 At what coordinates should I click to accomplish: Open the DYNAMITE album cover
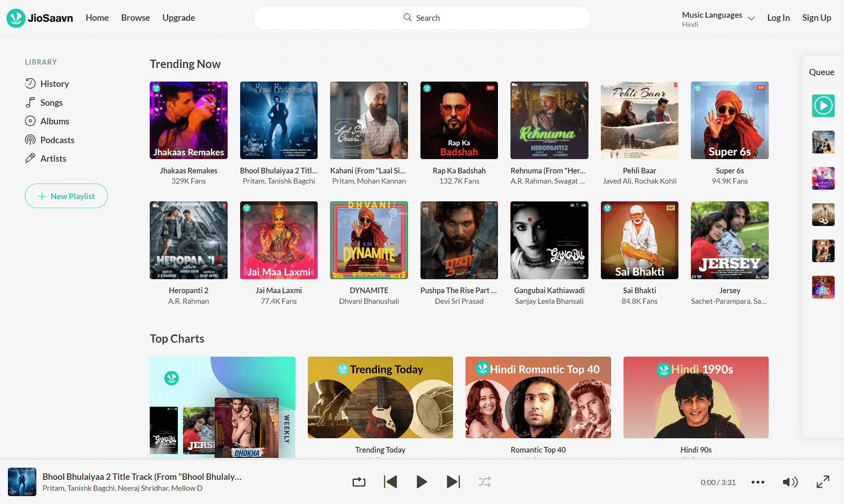[x=369, y=240]
